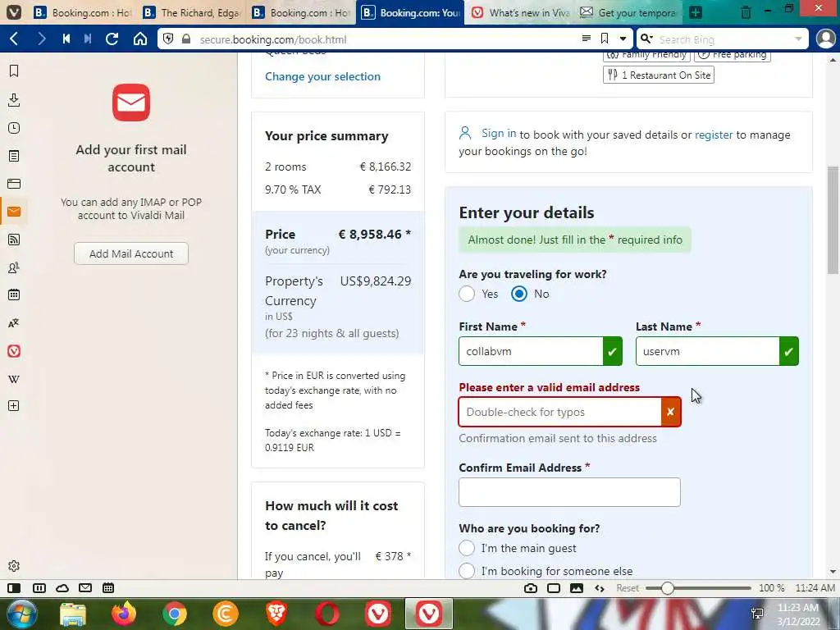Open closed tabs trash can
840x630 pixels.
pyautogui.click(x=746, y=12)
